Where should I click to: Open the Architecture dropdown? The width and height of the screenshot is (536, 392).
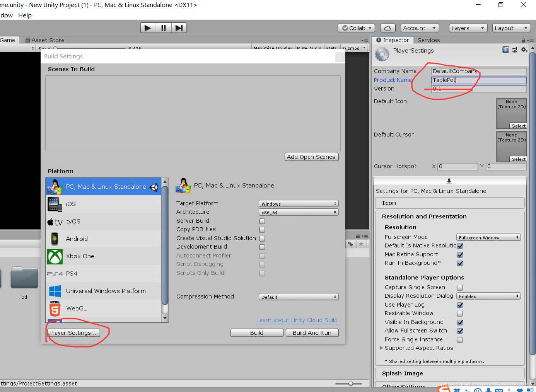pyautogui.click(x=299, y=212)
